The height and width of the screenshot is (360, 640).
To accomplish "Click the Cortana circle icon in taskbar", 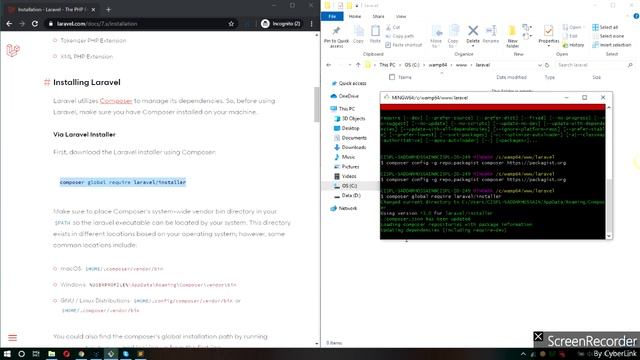I will [22, 353].
